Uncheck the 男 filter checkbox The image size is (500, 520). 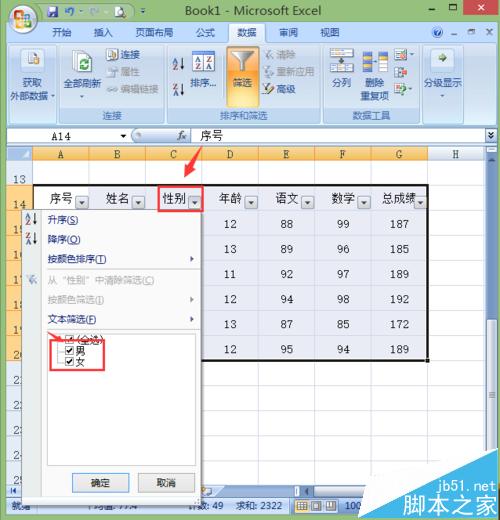tap(69, 350)
